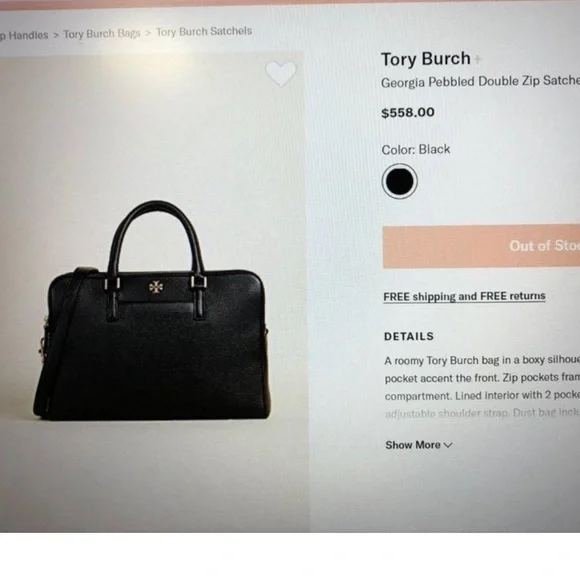The width and height of the screenshot is (580, 580).
Task: Click the Show More chevron arrow
Action: [x=448, y=445]
